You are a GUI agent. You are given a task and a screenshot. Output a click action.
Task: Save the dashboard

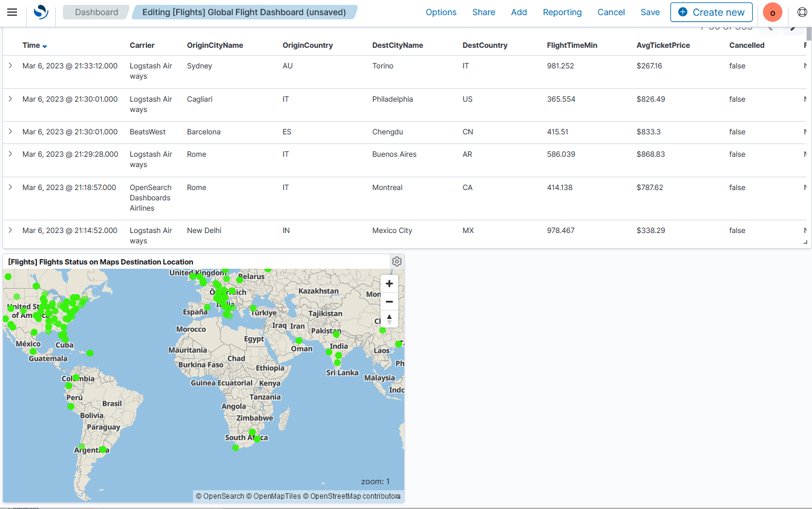(650, 12)
